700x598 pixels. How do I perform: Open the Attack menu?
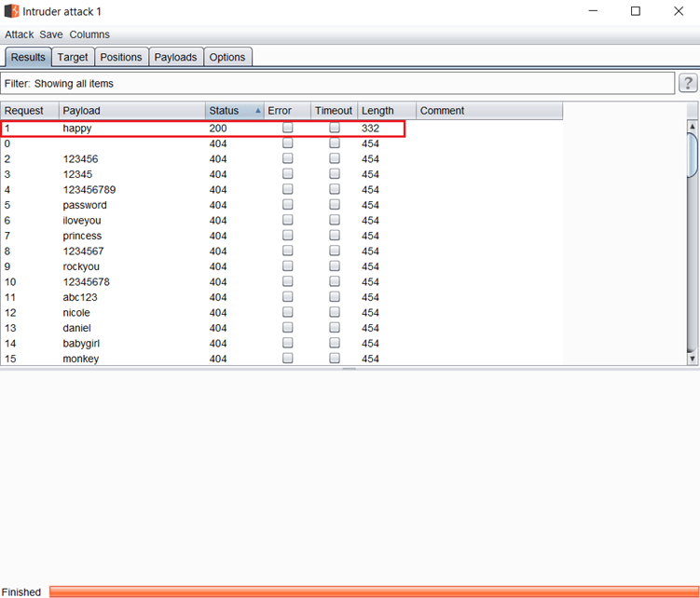[x=19, y=34]
